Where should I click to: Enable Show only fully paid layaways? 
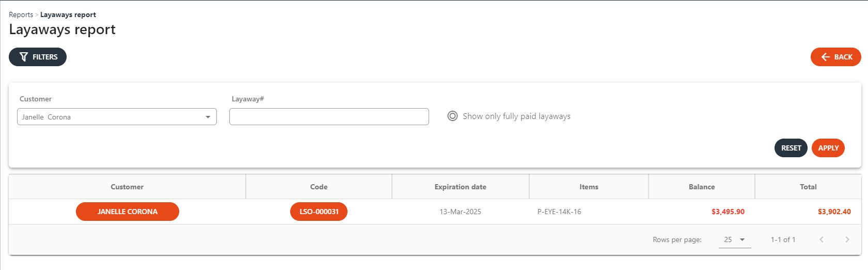[x=452, y=116]
